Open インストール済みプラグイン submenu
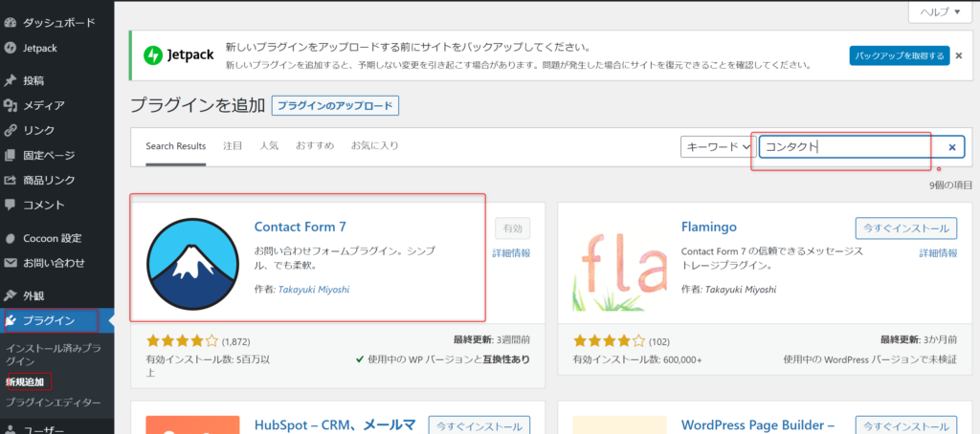The width and height of the screenshot is (980, 434). (x=53, y=355)
